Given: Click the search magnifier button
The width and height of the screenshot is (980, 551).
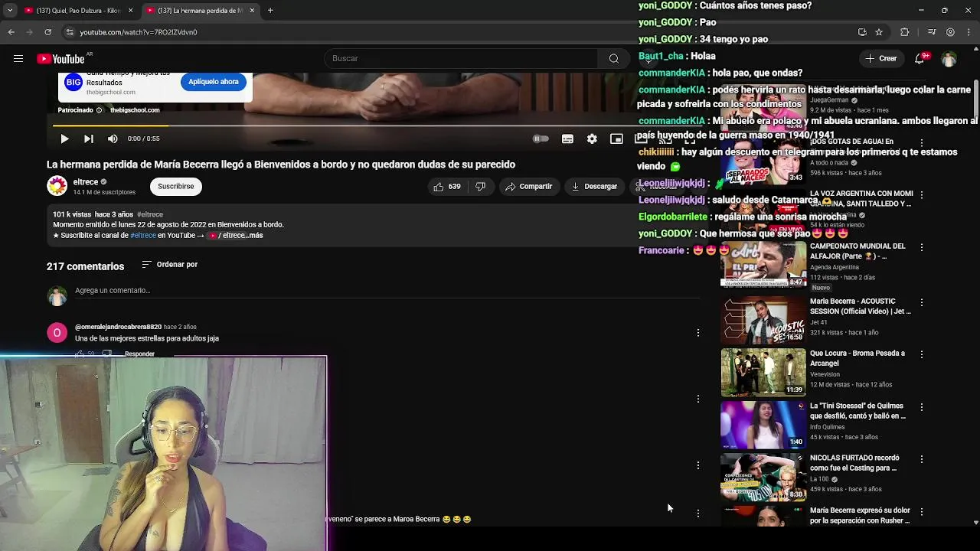Looking at the screenshot, I should 613,59.
